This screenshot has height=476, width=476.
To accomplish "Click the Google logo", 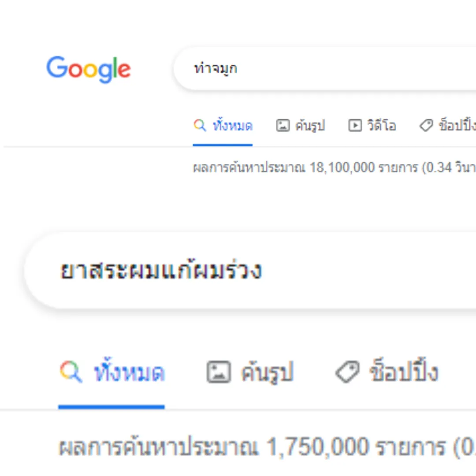I will coord(88,69).
